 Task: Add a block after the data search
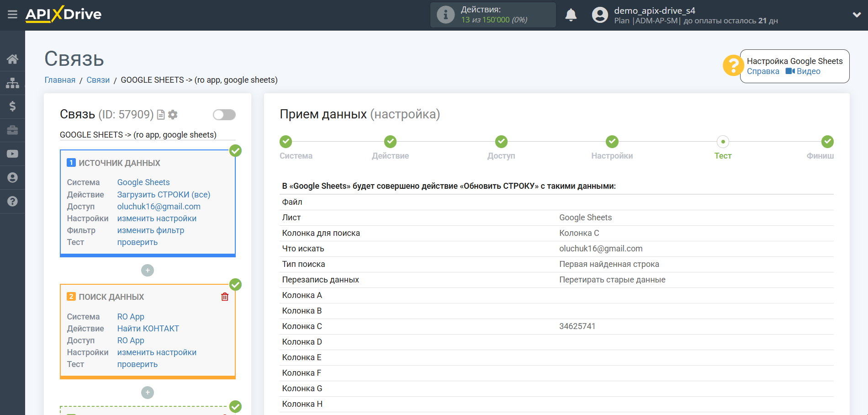pos(147,393)
